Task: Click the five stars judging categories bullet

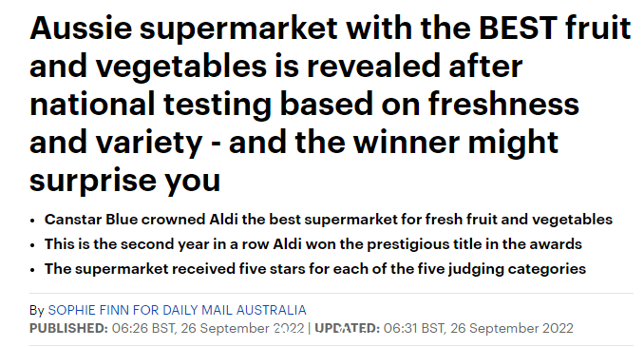Action: [315, 269]
